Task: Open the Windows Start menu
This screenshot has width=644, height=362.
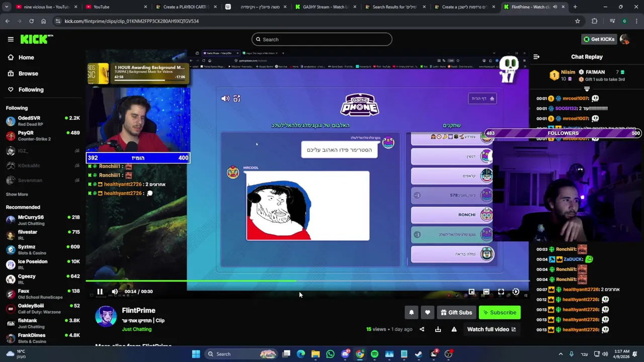Action: tap(196, 354)
